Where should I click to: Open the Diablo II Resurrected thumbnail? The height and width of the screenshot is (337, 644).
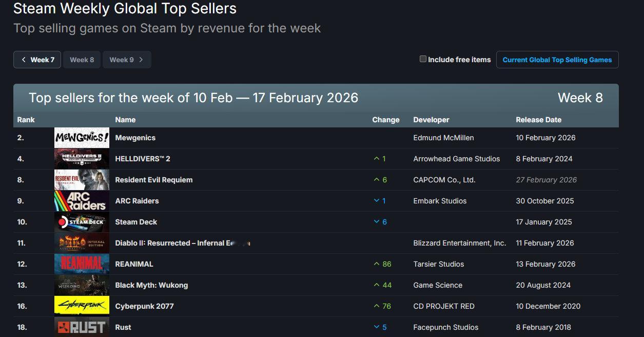tap(82, 243)
